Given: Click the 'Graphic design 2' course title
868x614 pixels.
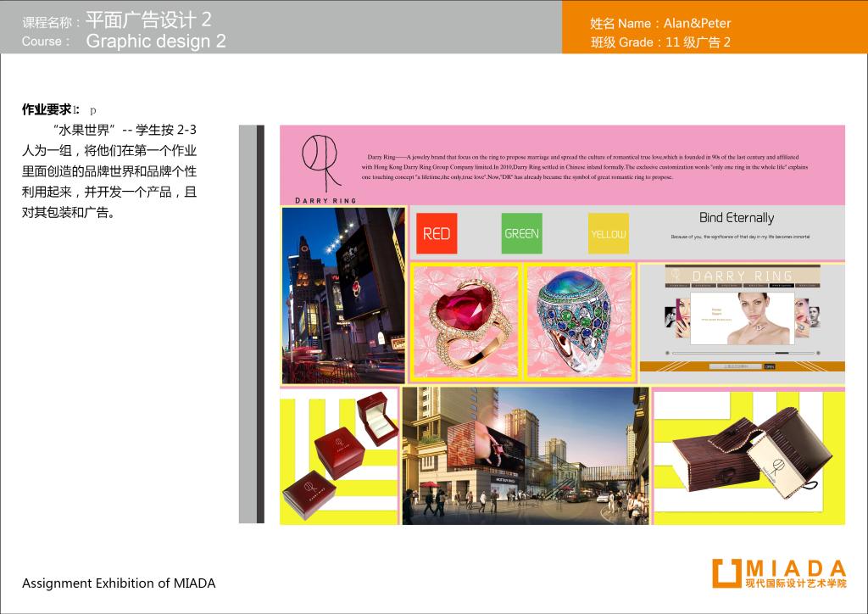Looking at the screenshot, I should point(156,41).
